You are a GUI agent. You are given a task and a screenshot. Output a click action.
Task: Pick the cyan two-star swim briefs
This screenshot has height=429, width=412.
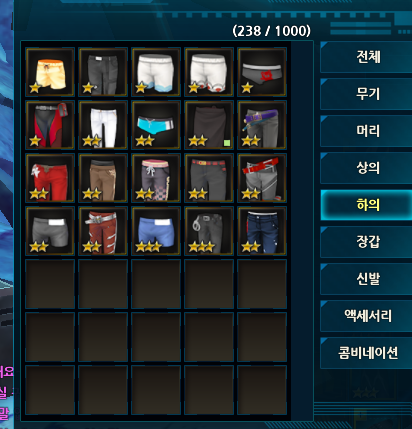point(156,125)
